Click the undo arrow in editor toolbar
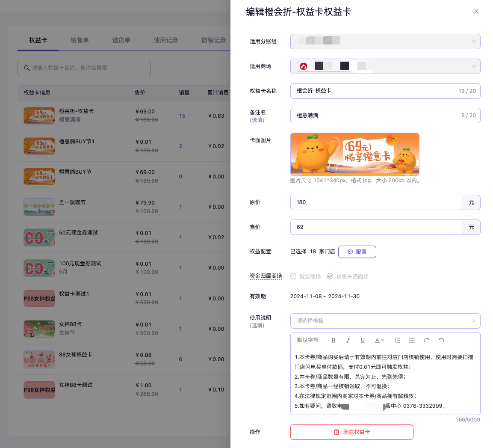 click(441, 340)
